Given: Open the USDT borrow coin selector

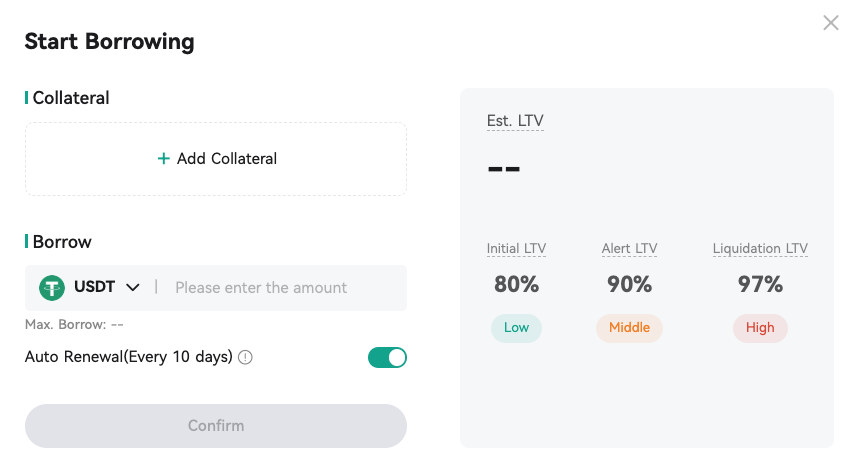Looking at the screenshot, I should [x=89, y=287].
